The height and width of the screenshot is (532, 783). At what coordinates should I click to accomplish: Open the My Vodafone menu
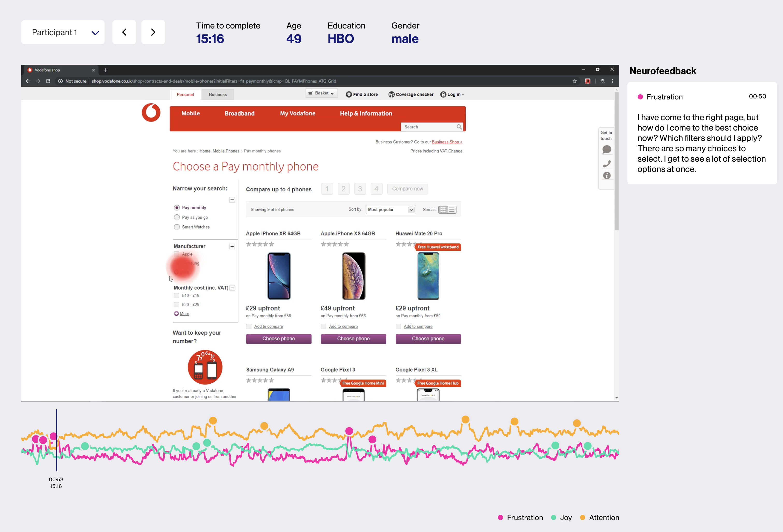[x=298, y=113]
